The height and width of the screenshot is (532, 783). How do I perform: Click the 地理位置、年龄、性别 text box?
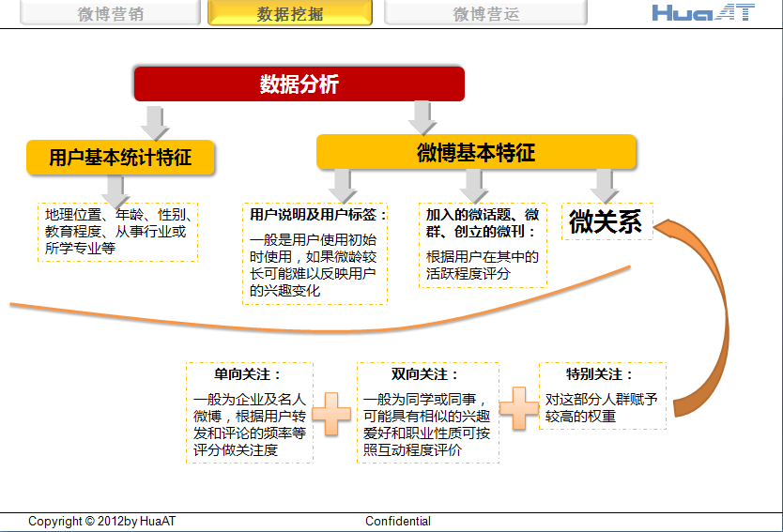118,232
